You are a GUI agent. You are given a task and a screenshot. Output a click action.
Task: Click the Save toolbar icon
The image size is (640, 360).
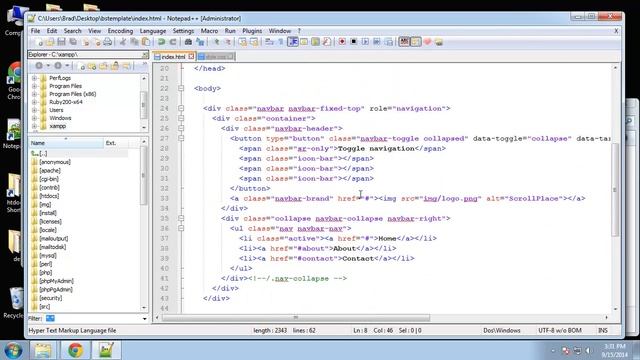pos(62,42)
